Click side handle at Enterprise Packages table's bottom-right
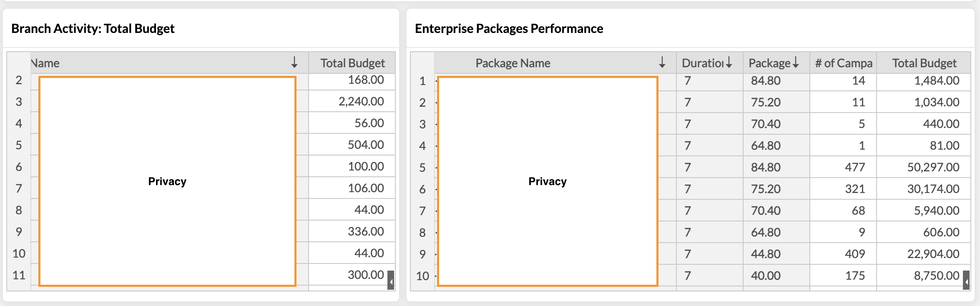Image resolution: width=980 pixels, height=306 pixels. 966,280
